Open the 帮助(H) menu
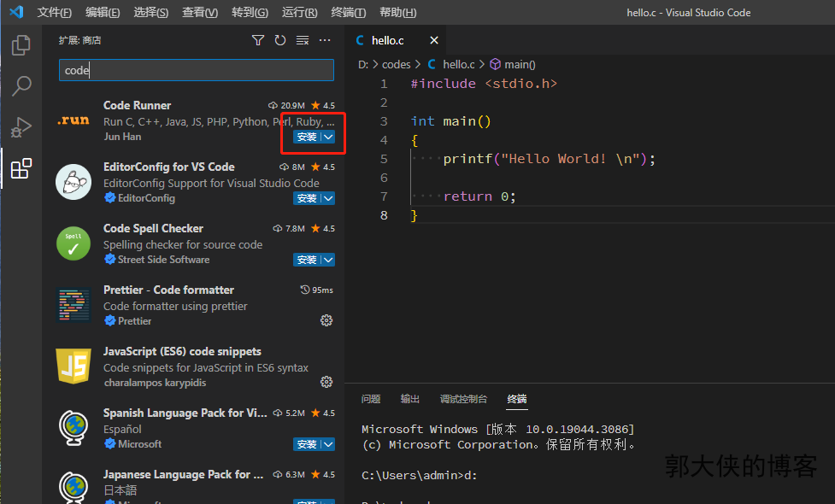Image resolution: width=835 pixels, height=504 pixels. tap(397, 12)
